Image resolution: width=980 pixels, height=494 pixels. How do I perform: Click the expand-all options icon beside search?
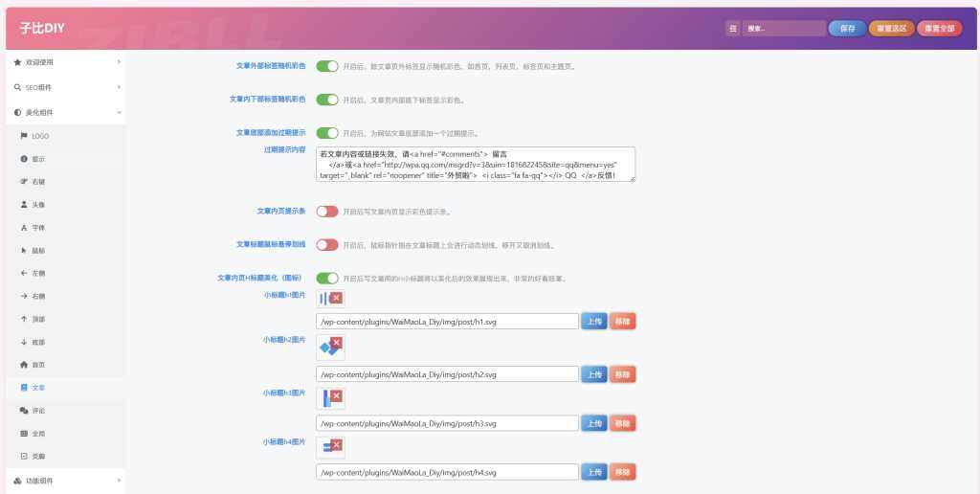pos(733,29)
